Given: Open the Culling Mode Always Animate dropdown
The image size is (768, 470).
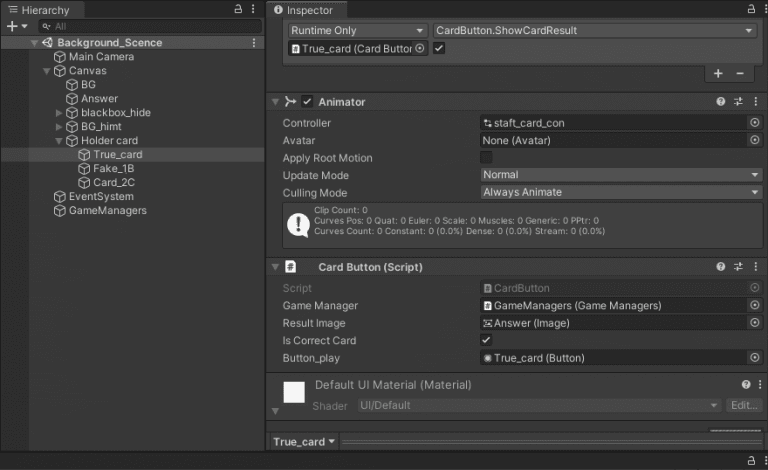Looking at the screenshot, I should [x=621, y=192].
